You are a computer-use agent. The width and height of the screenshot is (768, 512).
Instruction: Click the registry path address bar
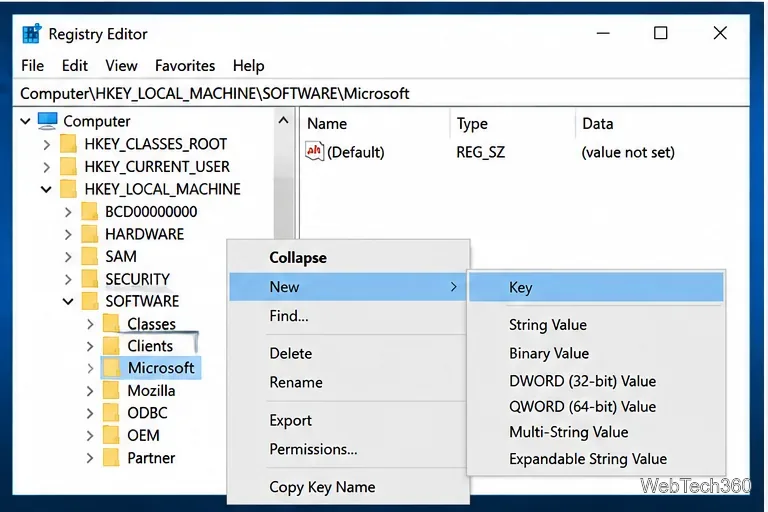point(381,94)
